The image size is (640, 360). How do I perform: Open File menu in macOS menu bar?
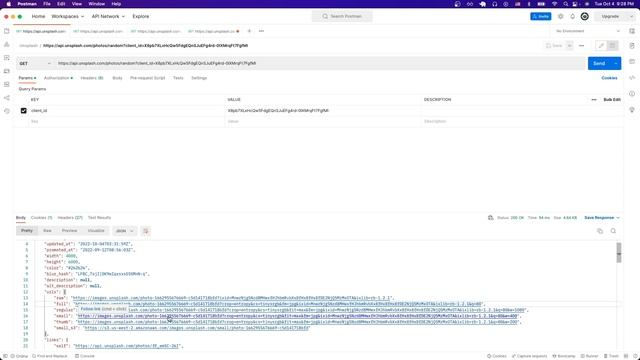click(47, 4)
